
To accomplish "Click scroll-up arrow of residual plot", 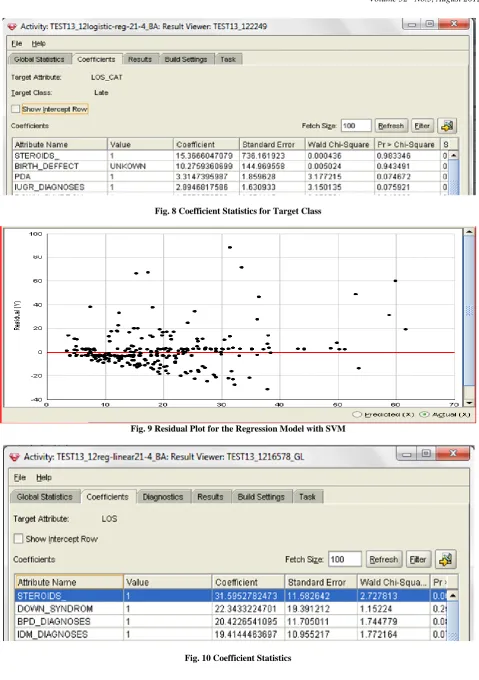I will click(x=469, y=232).
